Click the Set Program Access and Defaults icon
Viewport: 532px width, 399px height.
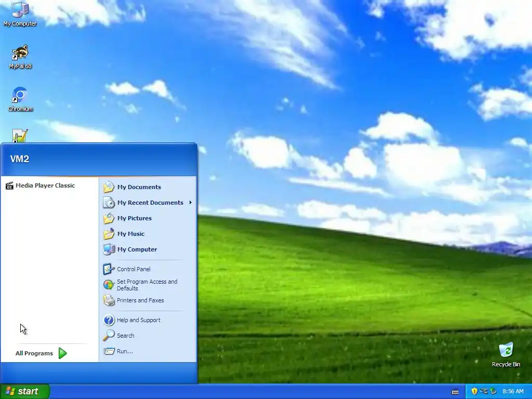(x=109, y=285)
